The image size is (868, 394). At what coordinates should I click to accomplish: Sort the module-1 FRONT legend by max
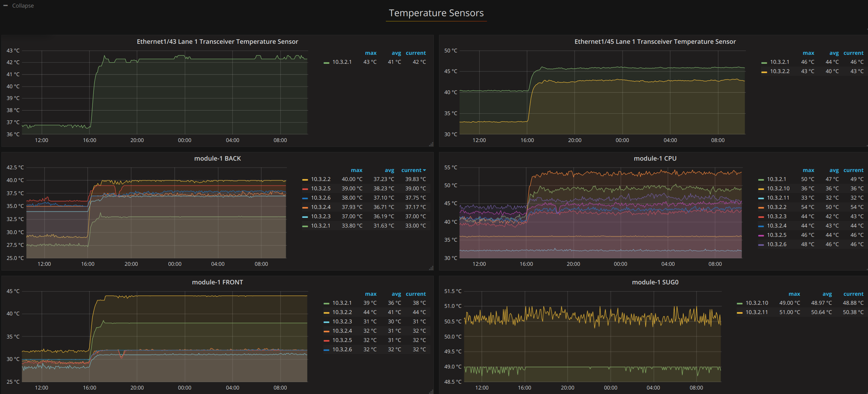(371, 294)
